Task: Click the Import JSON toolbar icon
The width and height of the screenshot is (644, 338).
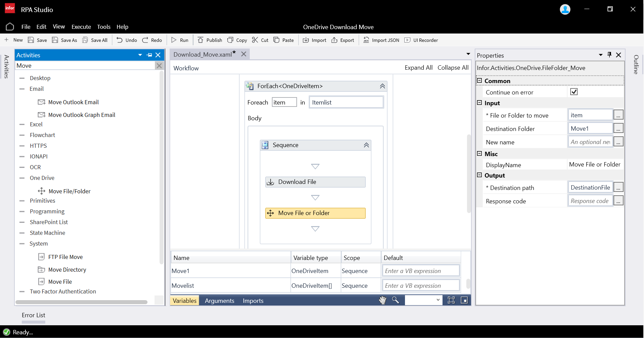Action: (x=366, y=40)
